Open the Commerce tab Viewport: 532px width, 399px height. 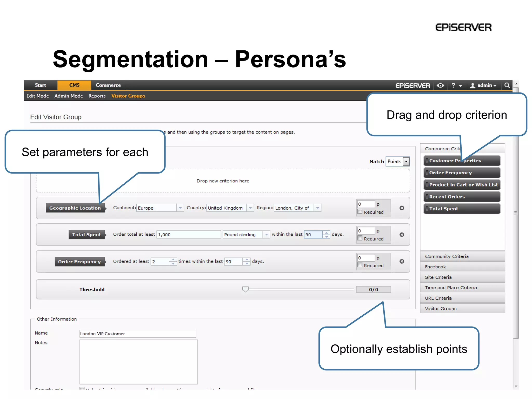pyautogui.click(x=108, y=85)
